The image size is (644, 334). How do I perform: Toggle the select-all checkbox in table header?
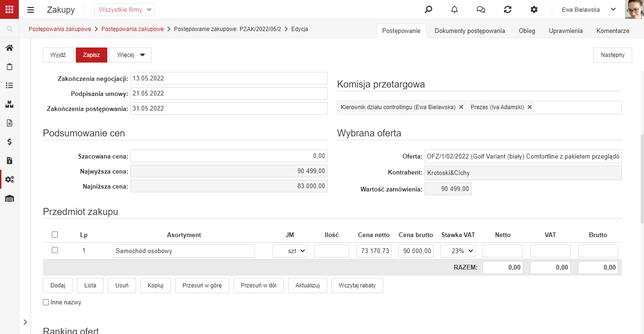tap(55, 234)
